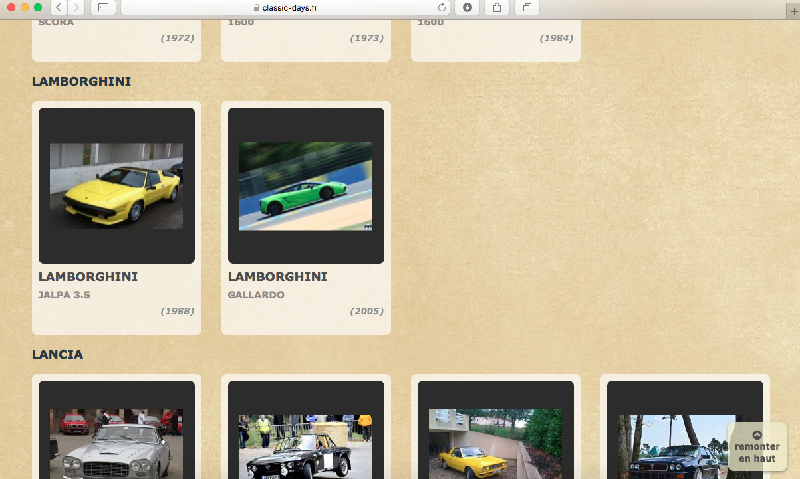The width and height of the screenshot is (800, 479).
Task: Open the Lamborghini title above Jalpa 3.5
Action: [x=88, y=276]
